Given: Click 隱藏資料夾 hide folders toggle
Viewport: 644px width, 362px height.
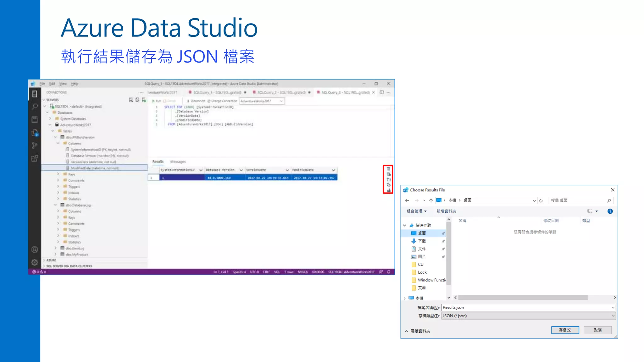Looking at the screenshot, I should tap(418, 331).
